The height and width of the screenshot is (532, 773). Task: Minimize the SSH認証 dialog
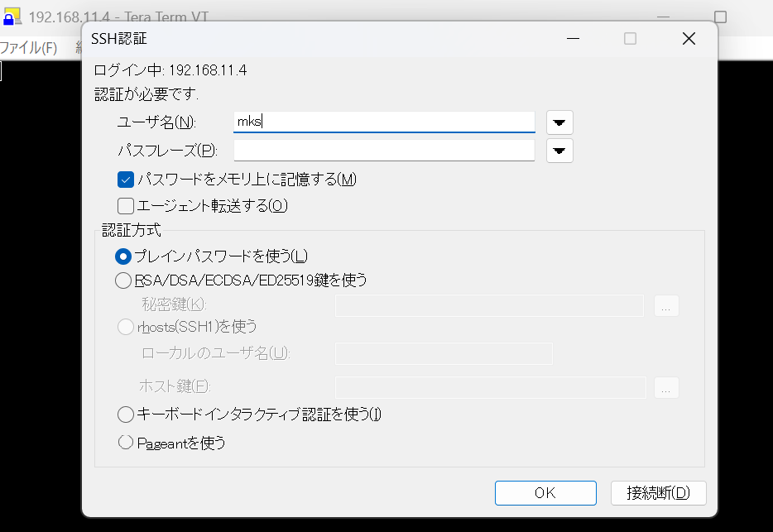tap(573, 39)
